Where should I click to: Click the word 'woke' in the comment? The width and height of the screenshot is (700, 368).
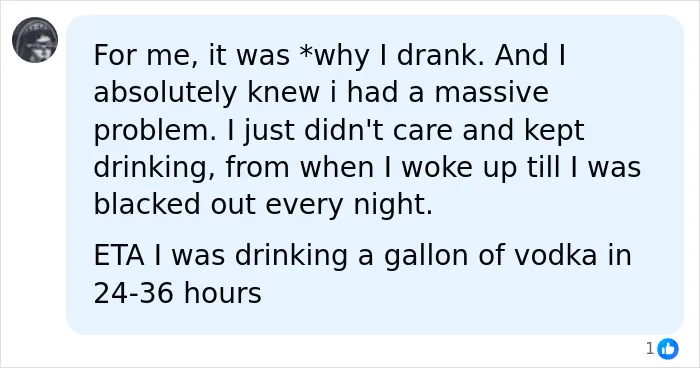point(437,167)
